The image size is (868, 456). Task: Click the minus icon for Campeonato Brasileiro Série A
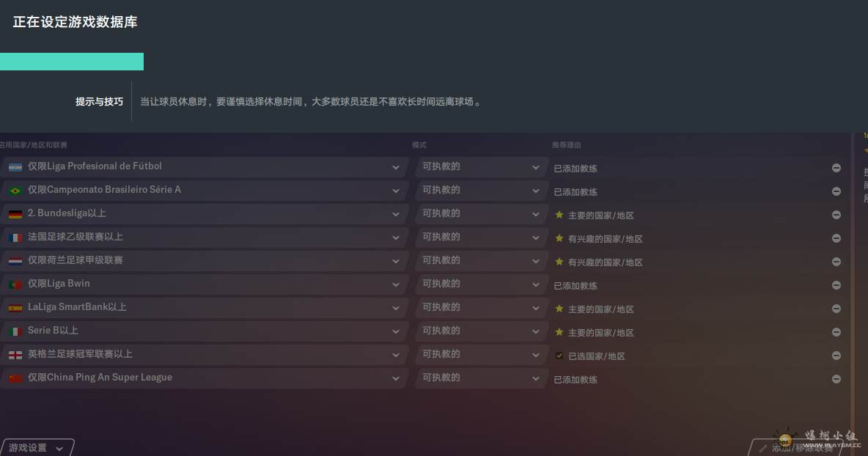click(836, 191)
